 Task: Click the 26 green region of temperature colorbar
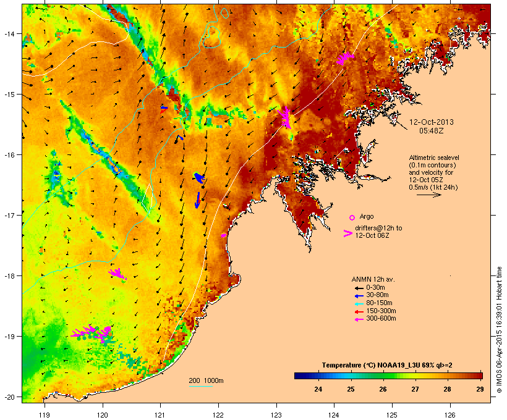pyautogui.click(x=383, y=376)
